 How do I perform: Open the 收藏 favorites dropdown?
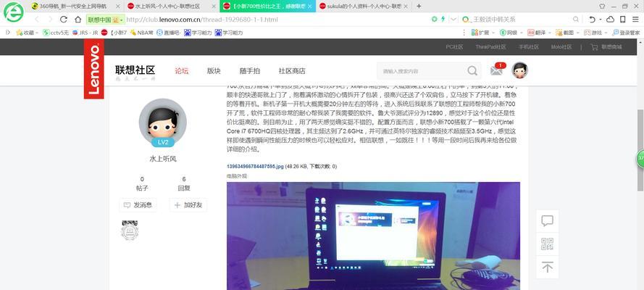point(27,33)
